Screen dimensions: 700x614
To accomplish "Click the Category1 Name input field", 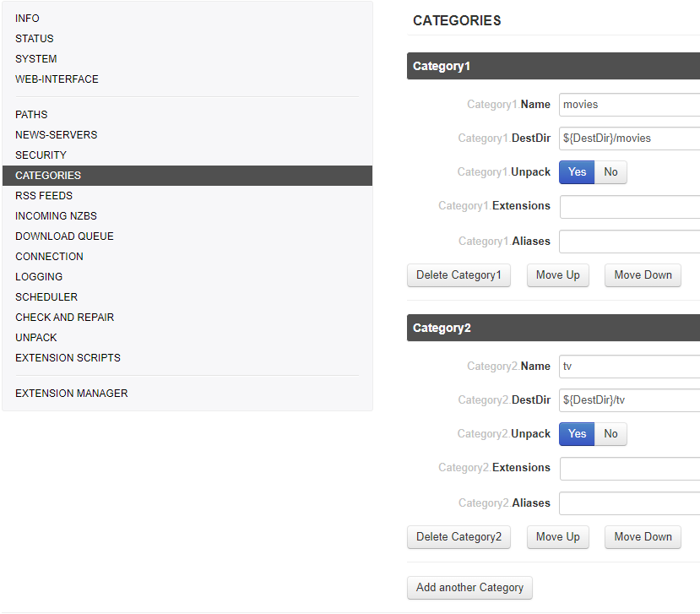I will coord(629,105).
